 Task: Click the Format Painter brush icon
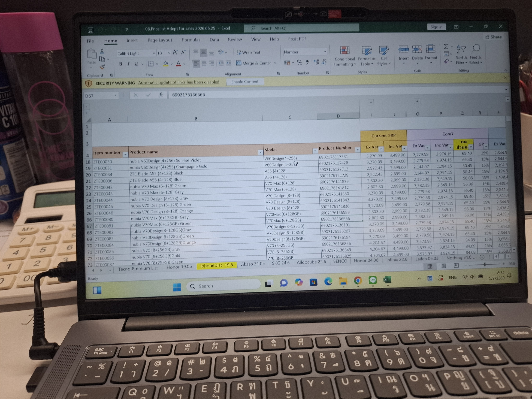(x=102, y=67)
